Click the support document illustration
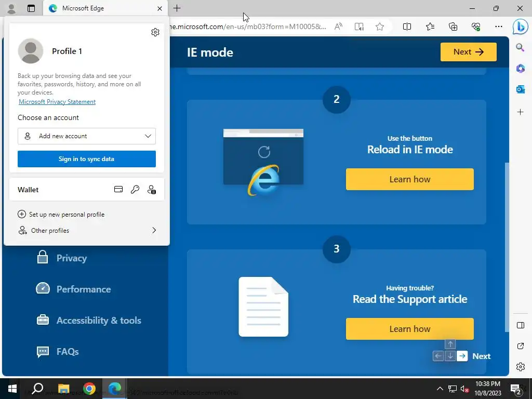The image size is (532, 399). pos(263,307)
